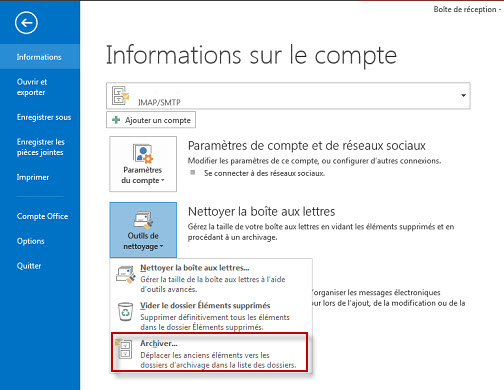Click the back arrow circle icon

(26, 23)
